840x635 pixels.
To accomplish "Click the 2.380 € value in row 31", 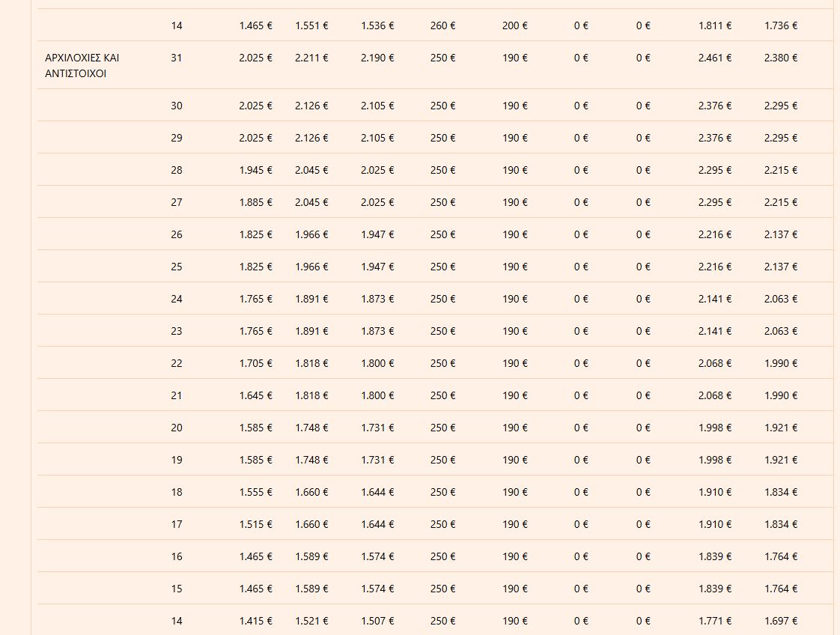I will tap(780, 58).
